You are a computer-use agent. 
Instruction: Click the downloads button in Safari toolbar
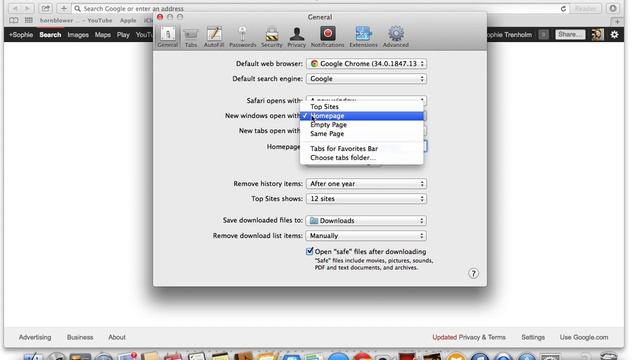(613, 9)
